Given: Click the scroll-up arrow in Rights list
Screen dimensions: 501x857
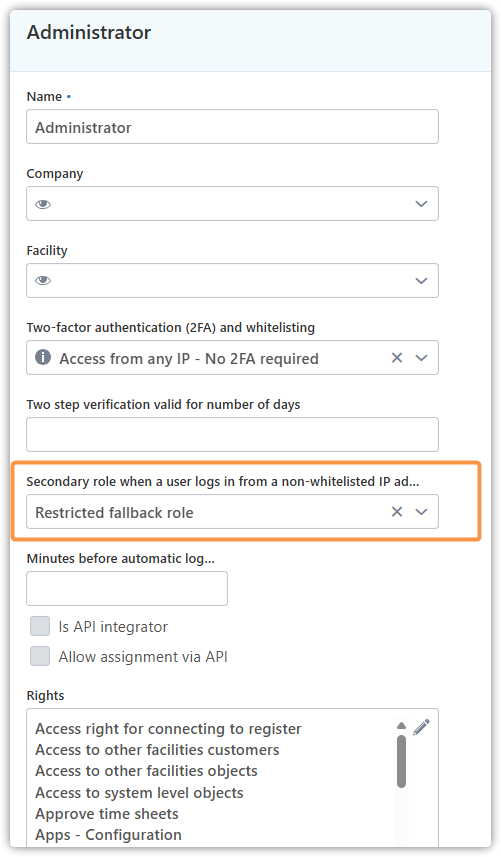Looking at the screenshot, I should [x=402, y=726].
